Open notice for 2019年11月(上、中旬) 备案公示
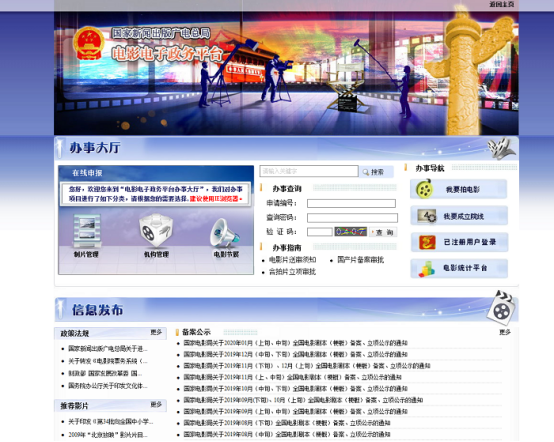 [x=293, y=377]
